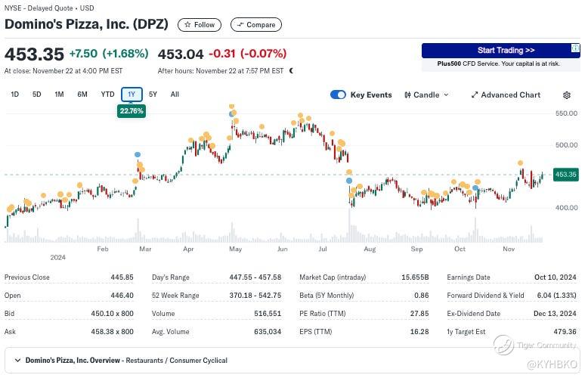This screenshot has height=378, width=588.
Task: Click the blue event marker in October
Action: (475, 188)
